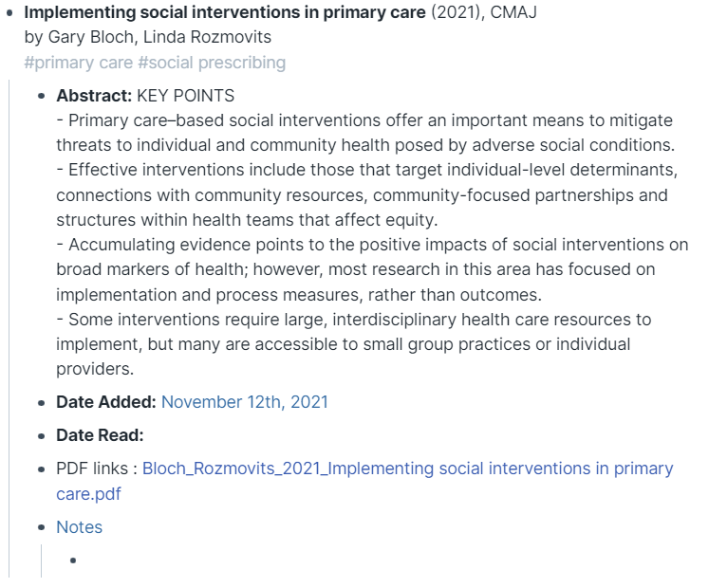Click the authors line Gary Bloch, Linda Rozmovits
The image size is (727, 588).
point(147,38)
